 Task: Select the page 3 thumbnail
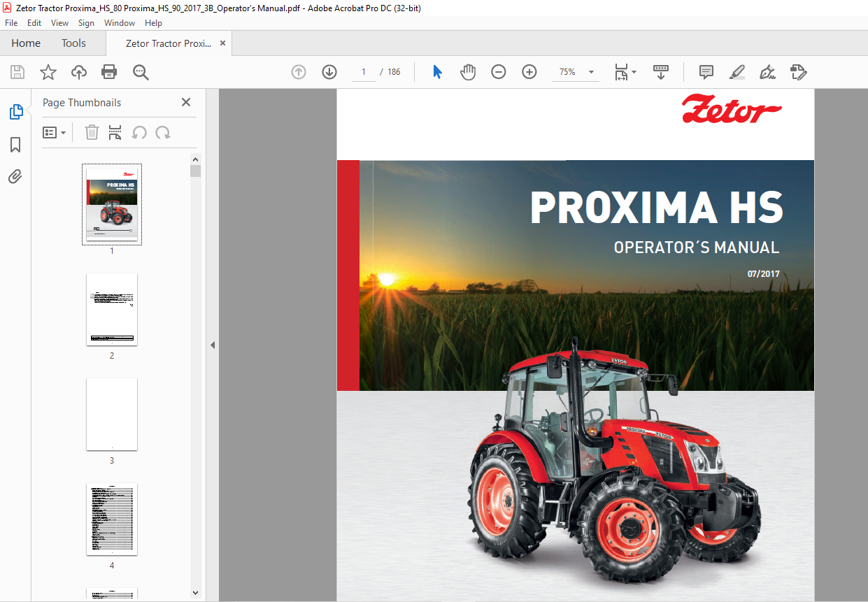tap(112, 414)
